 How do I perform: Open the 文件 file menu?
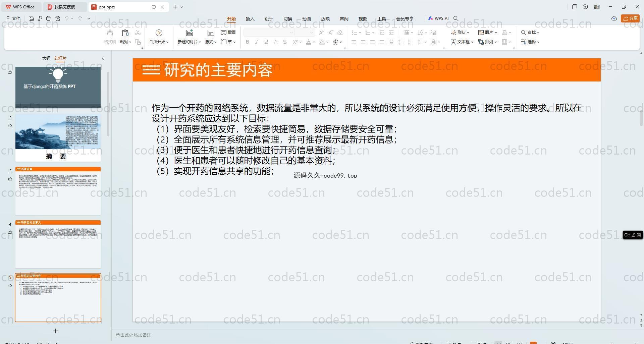click(13, 18)
